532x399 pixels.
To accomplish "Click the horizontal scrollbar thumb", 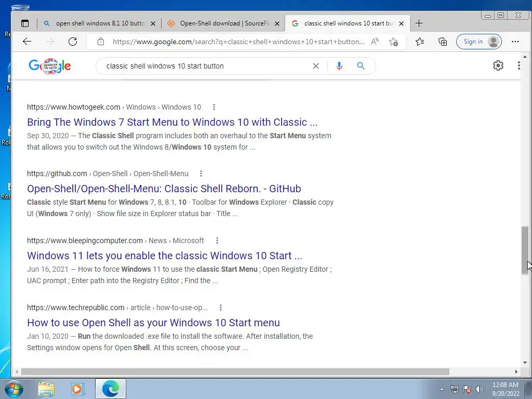I will [235, 372].
